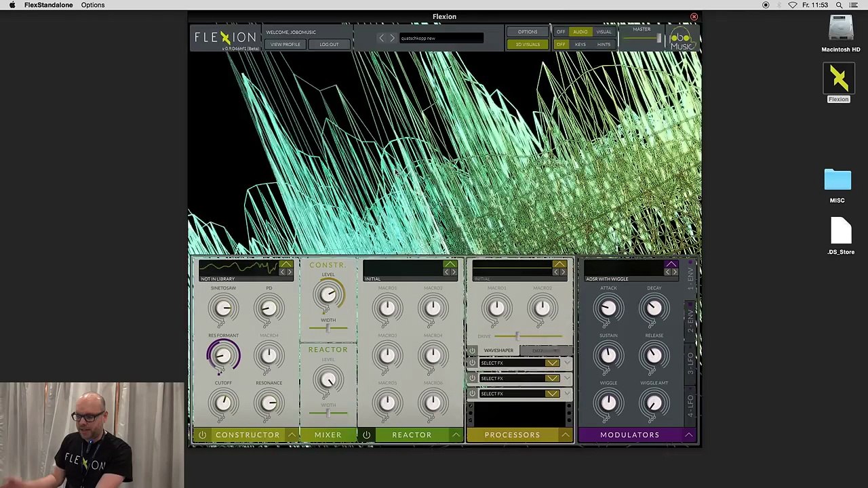Toggle power on second SELECT FX slot
Image resolution: width=868 pixels, height=488 pixels.
point(473,378)
